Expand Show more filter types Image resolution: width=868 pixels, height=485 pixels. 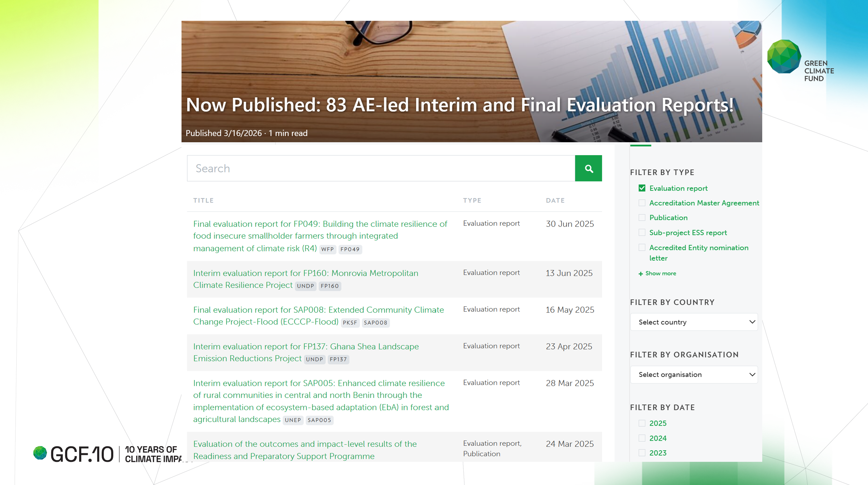(660, 274)
